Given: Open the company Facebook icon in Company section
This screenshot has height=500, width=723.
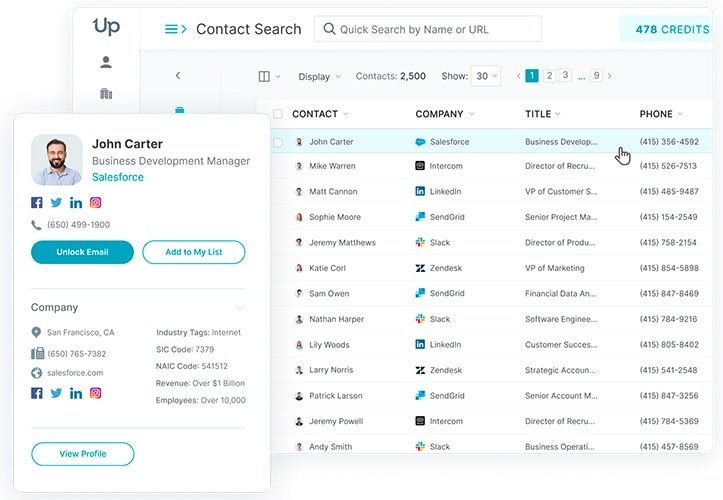Looking at the screenshot, I should point(37,393).
